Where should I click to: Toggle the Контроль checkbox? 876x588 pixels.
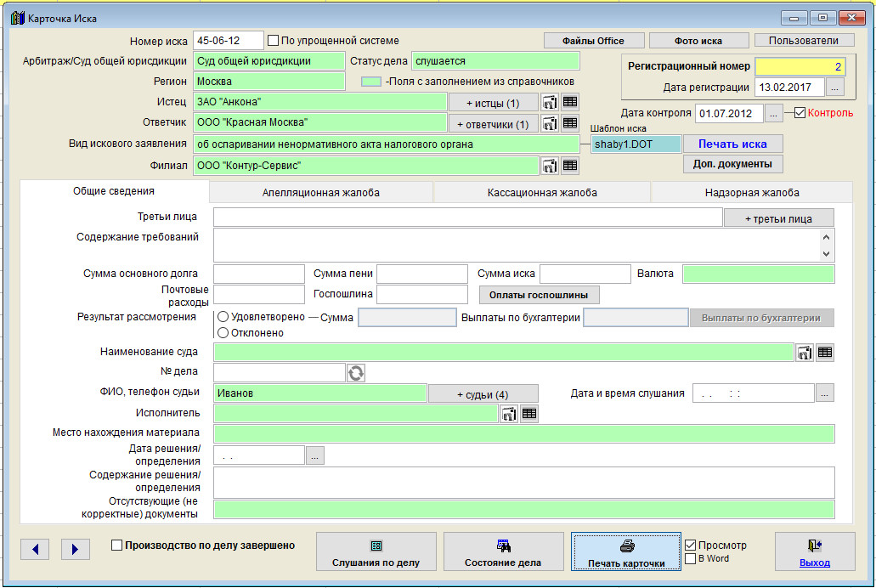pos(800,112)
